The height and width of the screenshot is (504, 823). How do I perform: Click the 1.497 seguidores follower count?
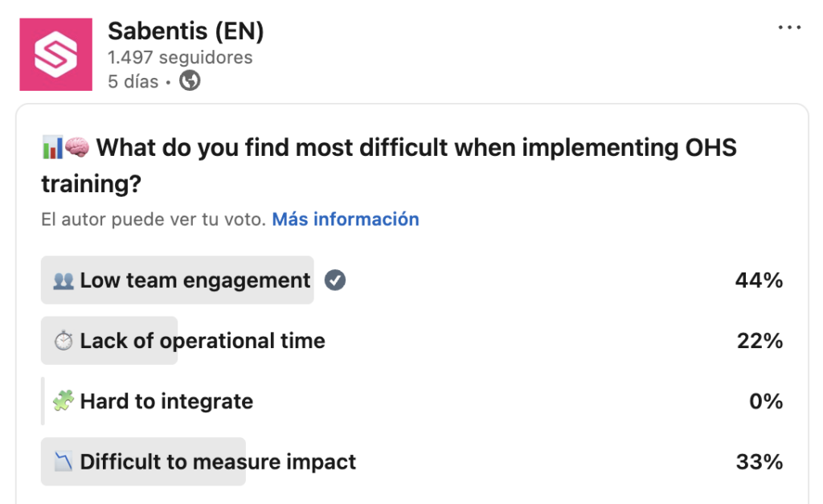coord(180,57)
